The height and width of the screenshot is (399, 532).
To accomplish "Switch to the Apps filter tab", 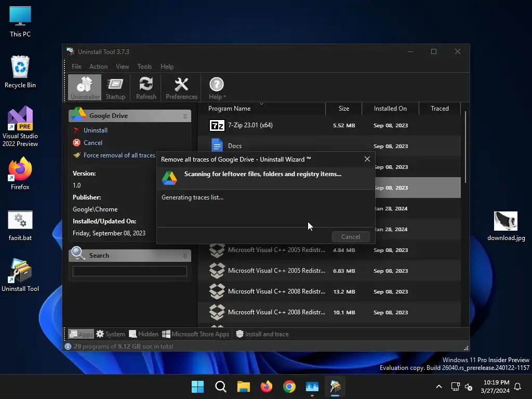I will (x=81, y=334).
